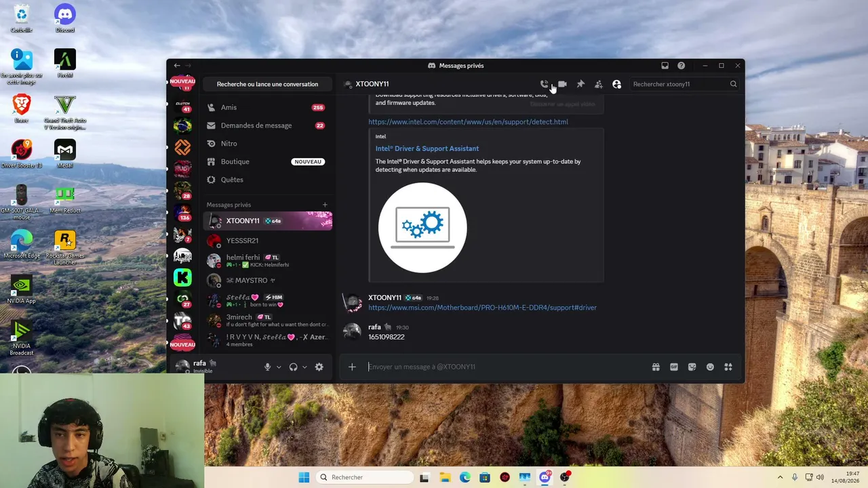Screen dimensions: 868x488
Task: Open the Quêtes page
Action: click(267, 180)
